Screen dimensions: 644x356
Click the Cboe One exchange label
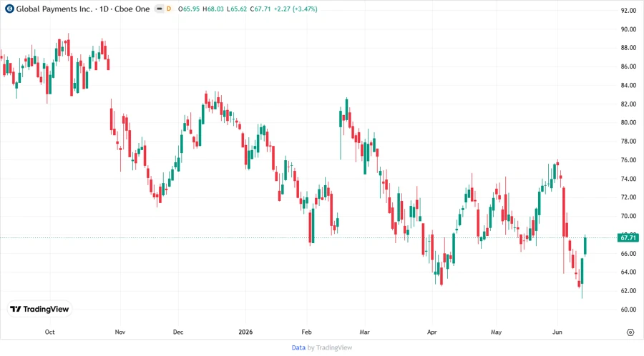(132, 9)
